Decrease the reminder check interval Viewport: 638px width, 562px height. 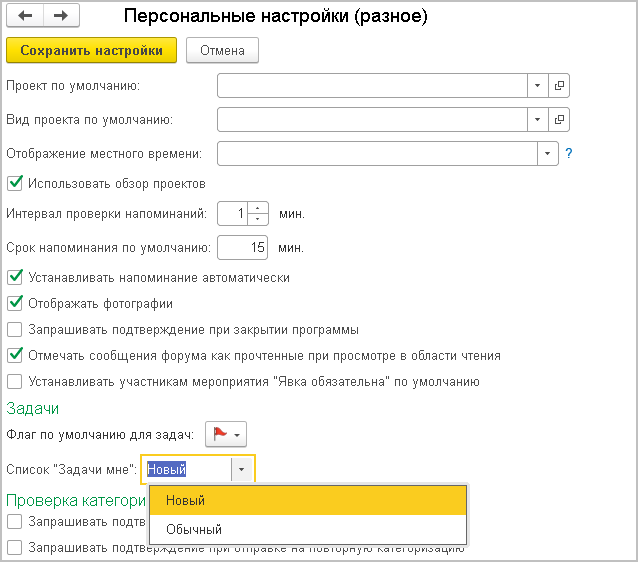tap(258, 219)
